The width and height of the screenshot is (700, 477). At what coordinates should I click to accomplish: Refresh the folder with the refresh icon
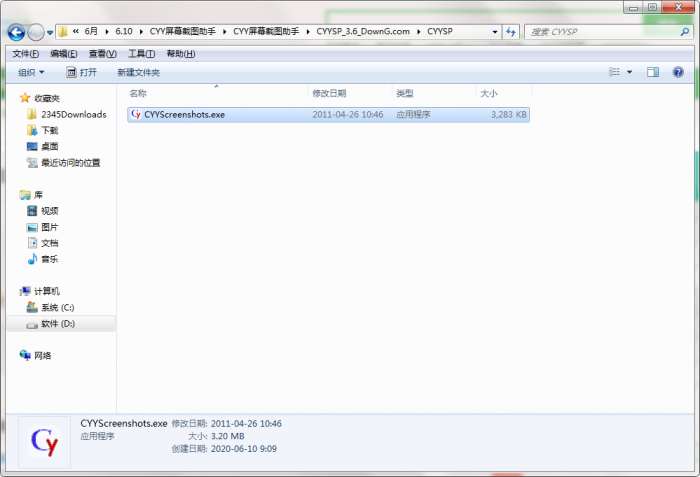pyautogui.click(x=511, y=32)
